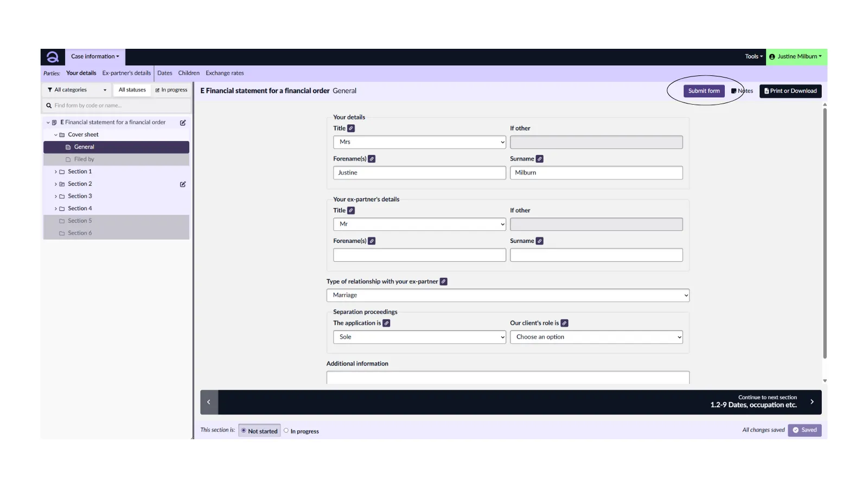The width and height of the screenshot is (868, 488).
Task: Click the Print or Download button
Action: pos(790,91)
